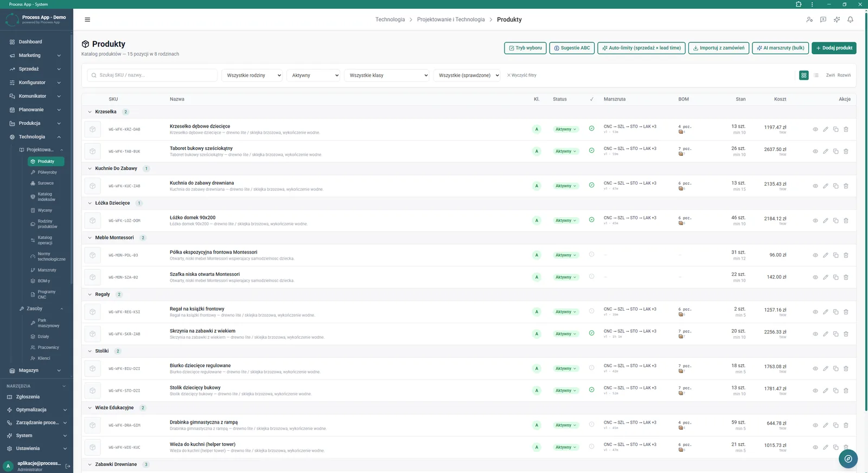This screenshot has width=868, height=473.
Task: Toggle verified mark for Regał na książki
Action: (x=591, y=311)
